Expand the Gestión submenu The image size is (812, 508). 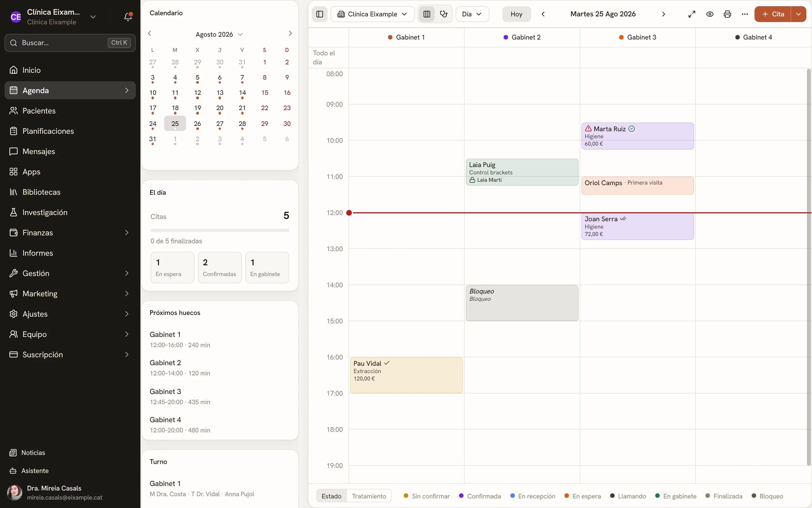(x=127, y=273)
